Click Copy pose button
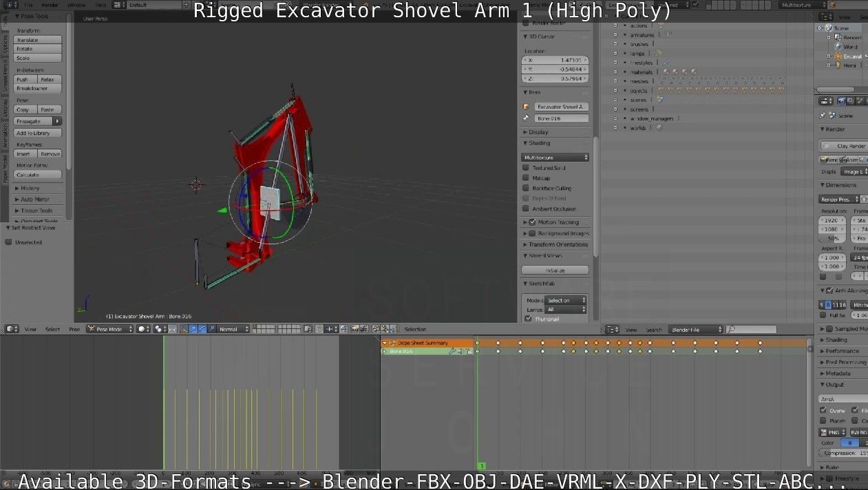 pos(25,109)
